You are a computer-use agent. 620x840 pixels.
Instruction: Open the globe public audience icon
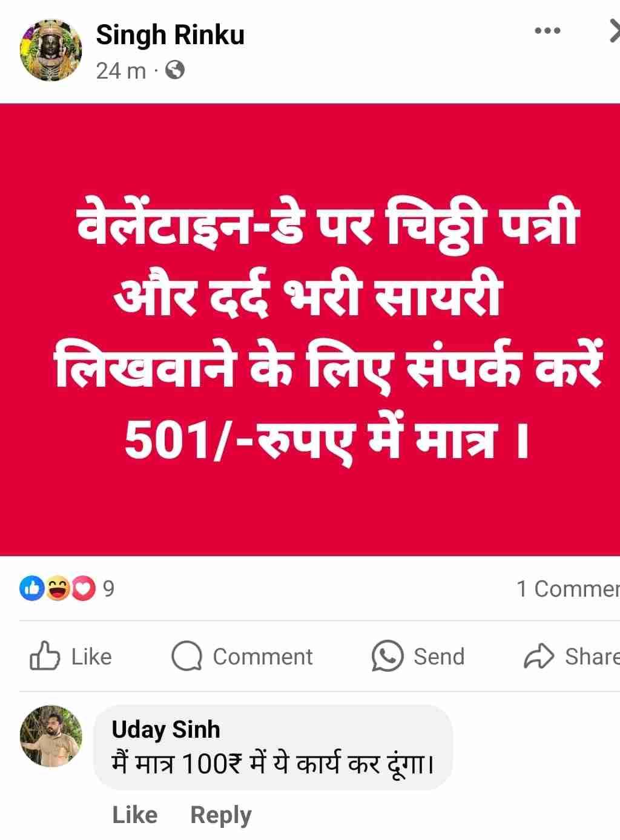(x=174, y=70)
